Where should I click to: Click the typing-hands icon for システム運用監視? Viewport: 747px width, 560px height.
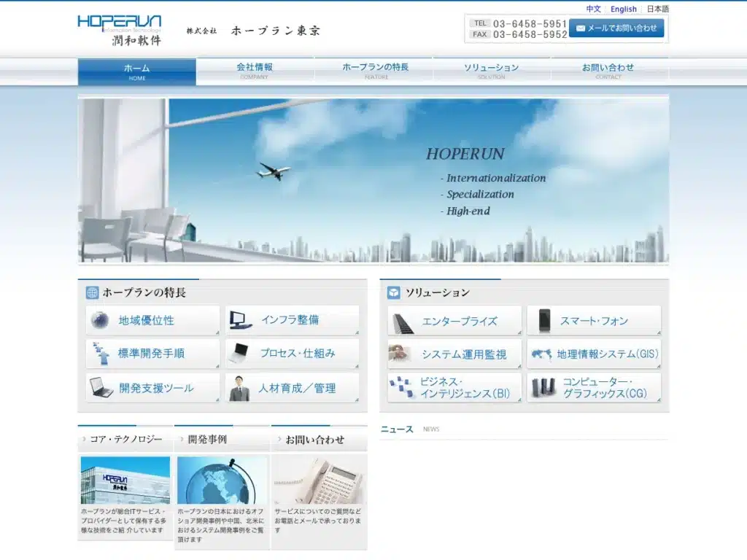coord(400,354)
